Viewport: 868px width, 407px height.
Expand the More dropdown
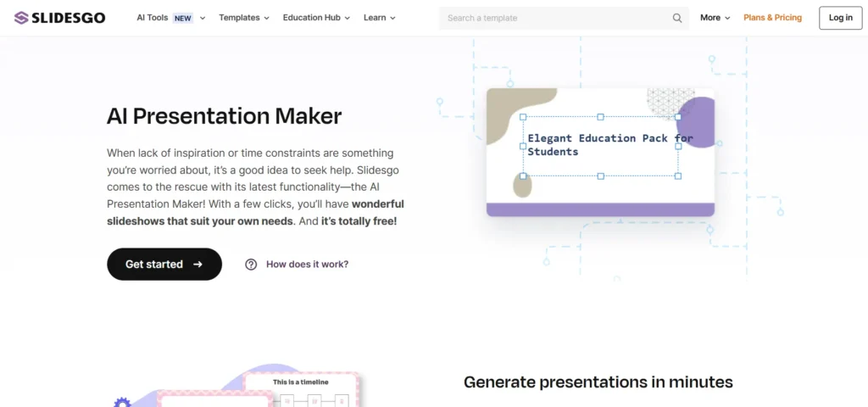click(715, 18)
